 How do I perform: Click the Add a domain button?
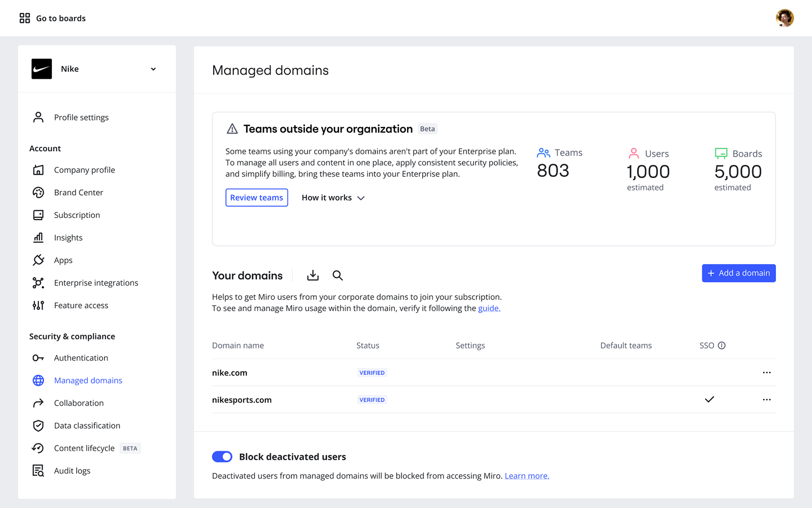738,273
